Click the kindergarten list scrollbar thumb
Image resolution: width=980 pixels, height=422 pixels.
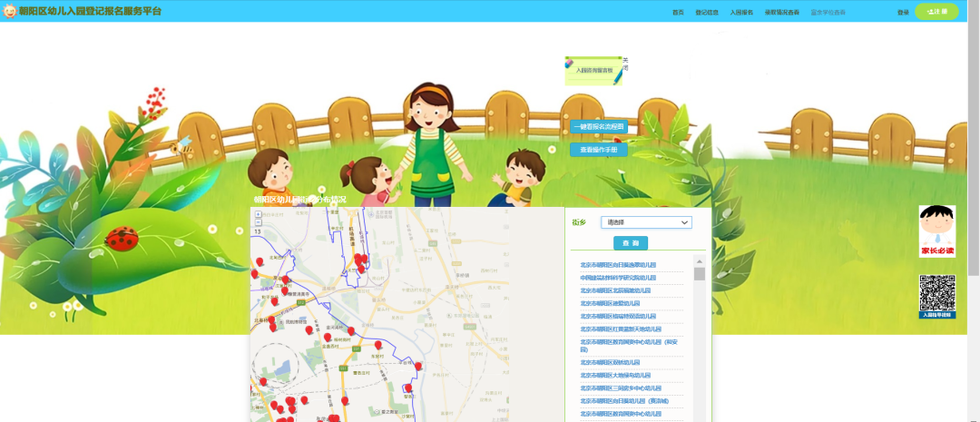click(700, 274)
